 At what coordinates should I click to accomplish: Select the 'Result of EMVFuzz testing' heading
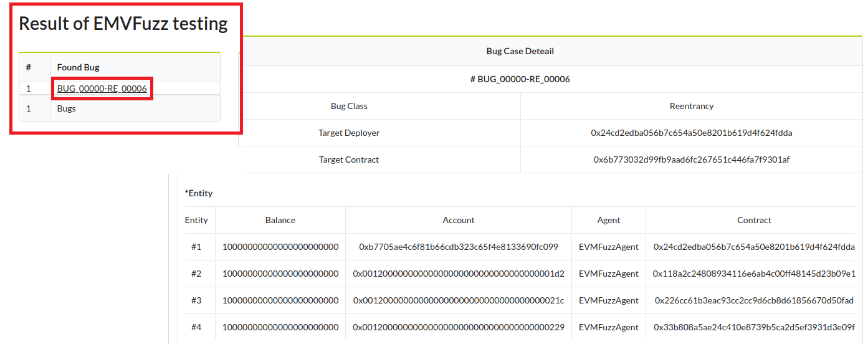123,24
